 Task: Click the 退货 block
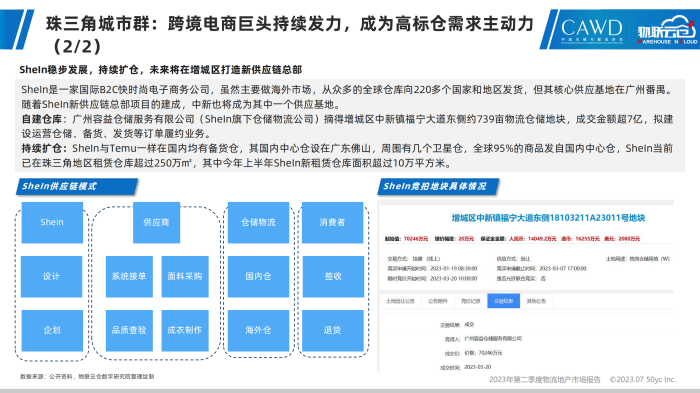click(x=333, y=330)
